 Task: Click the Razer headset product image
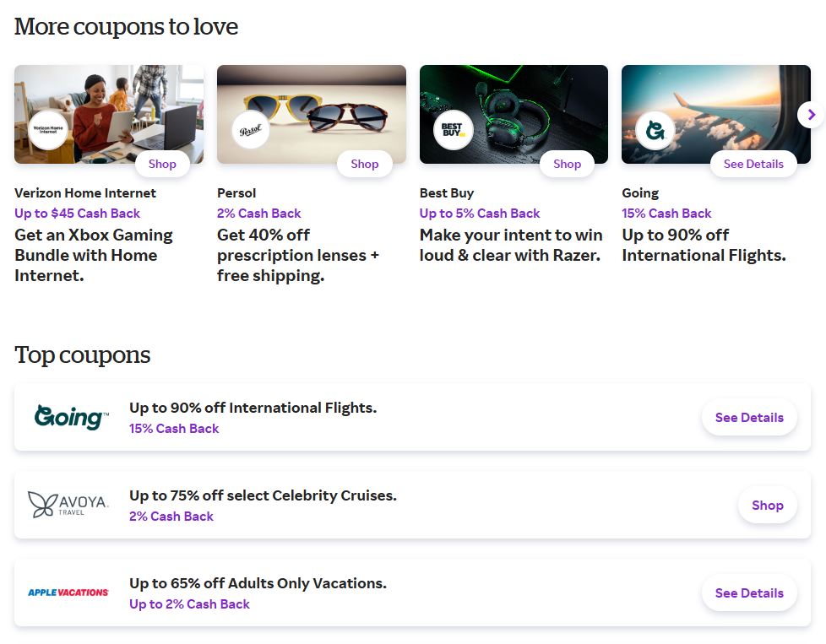pyautogui.click(x=514, y=114)
